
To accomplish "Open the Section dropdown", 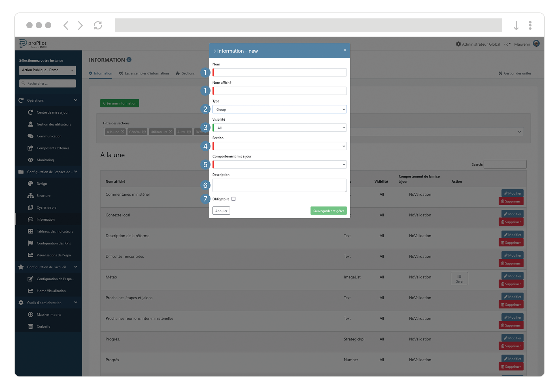I will (279, 146).
